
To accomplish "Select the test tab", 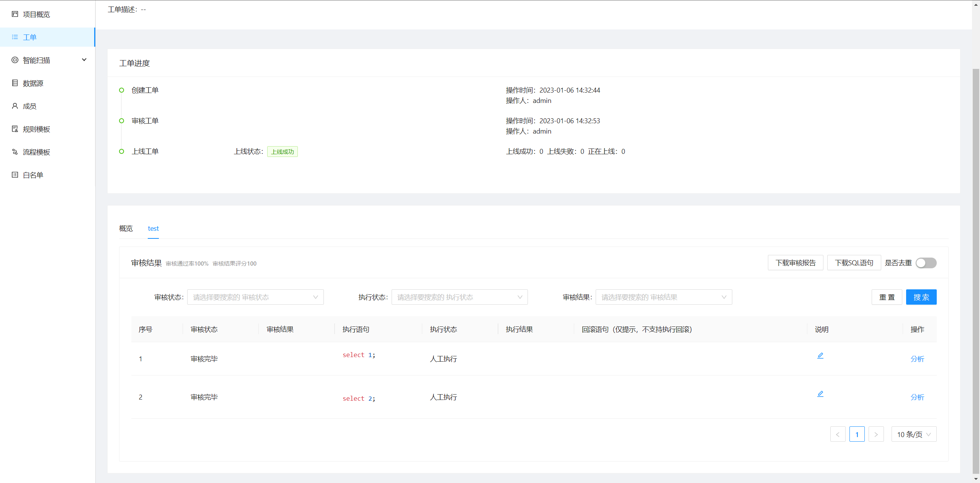I will pos(153,228).
